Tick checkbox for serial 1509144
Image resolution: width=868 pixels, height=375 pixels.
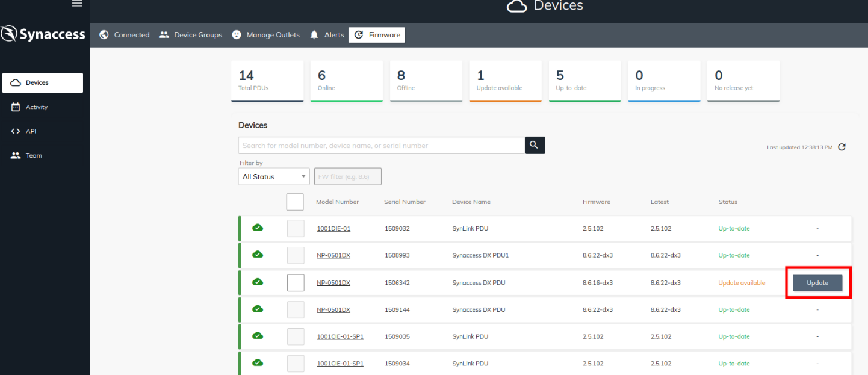click(296, 309)
